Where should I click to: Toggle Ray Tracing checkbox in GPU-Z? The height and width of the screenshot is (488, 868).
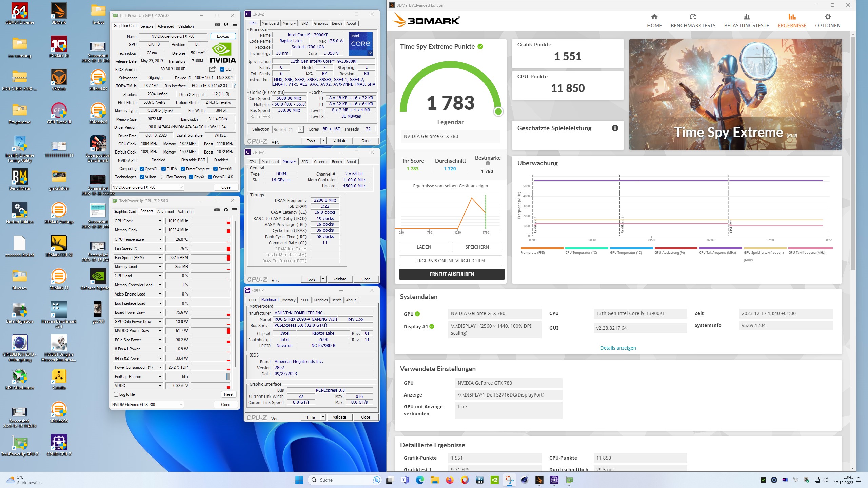pos(163,177)
